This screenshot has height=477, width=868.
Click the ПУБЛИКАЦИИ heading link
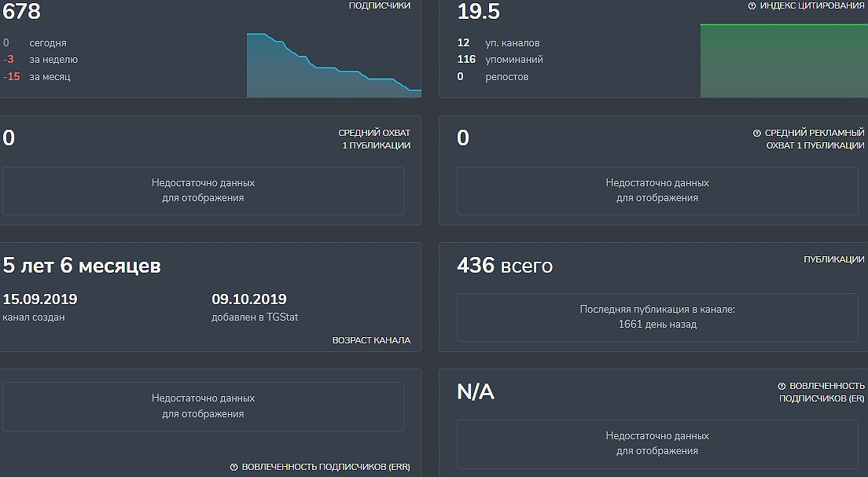833,259
